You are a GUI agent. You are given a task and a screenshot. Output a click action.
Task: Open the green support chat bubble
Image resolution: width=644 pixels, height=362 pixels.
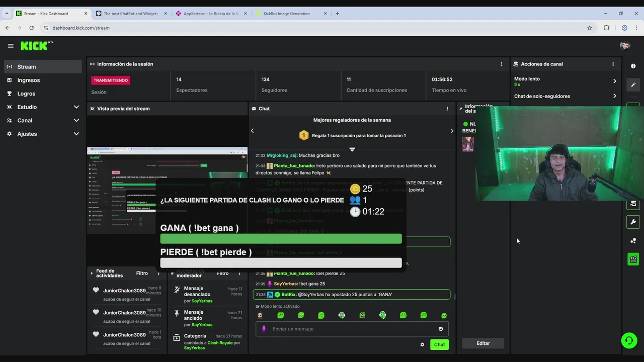click(x=628, y=340)
